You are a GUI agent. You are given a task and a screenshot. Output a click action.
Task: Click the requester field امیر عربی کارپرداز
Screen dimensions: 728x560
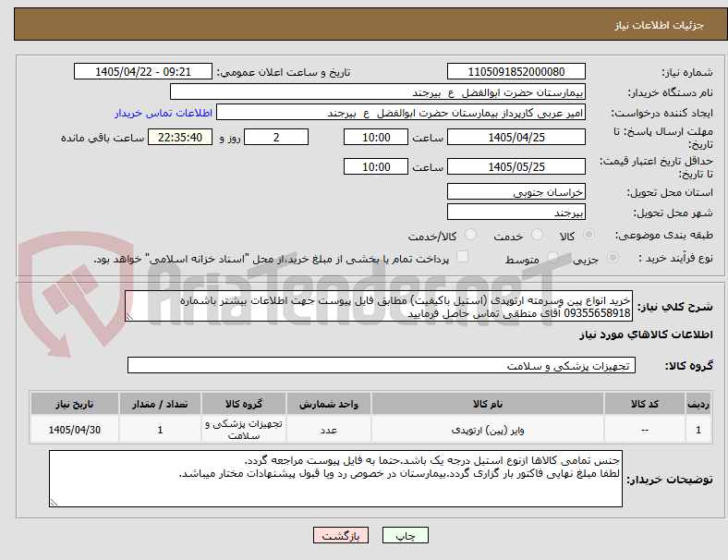tap(401, 113)
